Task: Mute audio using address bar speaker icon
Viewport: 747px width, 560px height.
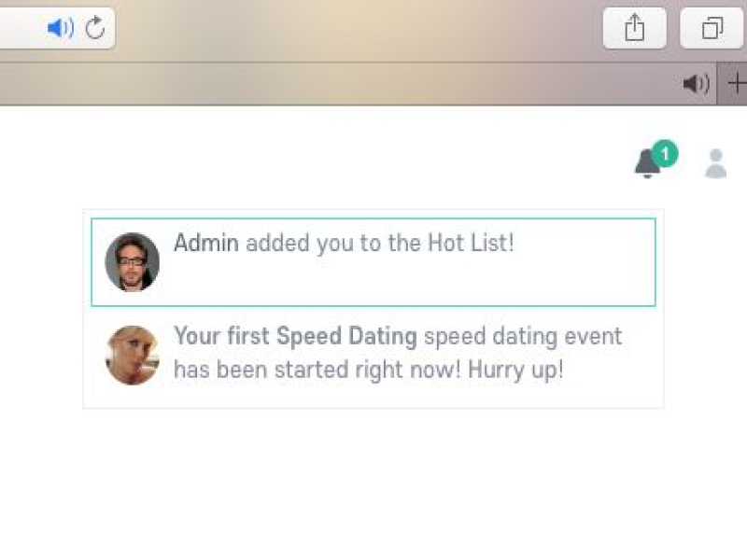Action: (60, 29)
